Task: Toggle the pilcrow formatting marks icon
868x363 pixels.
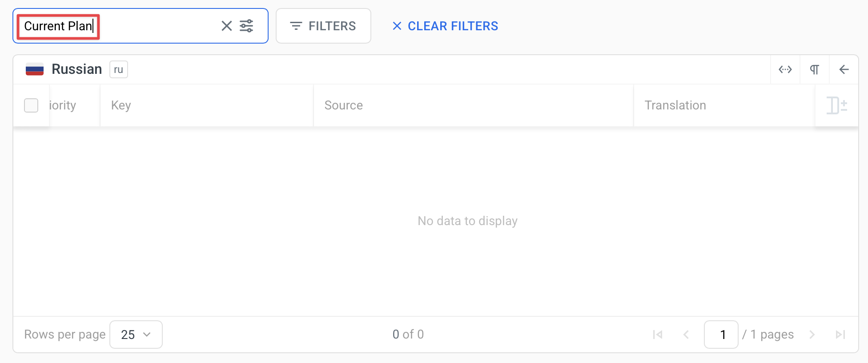Action: click(x=814, y=69)
